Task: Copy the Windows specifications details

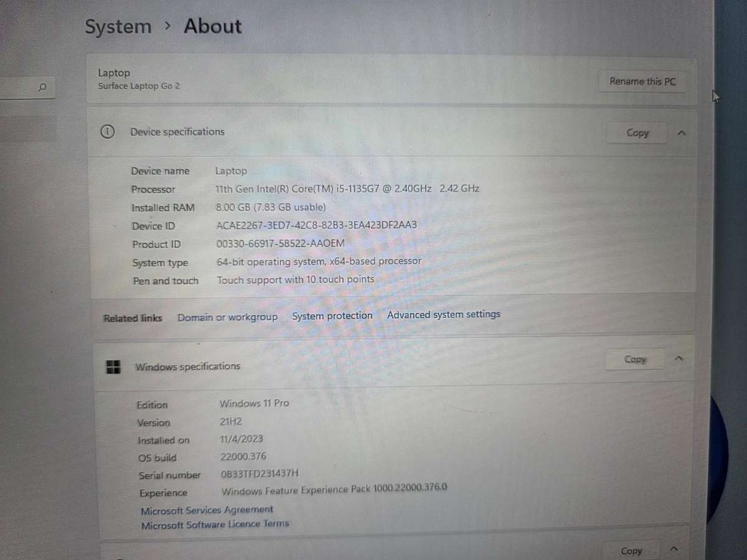Action: click(x=634, y=359)
